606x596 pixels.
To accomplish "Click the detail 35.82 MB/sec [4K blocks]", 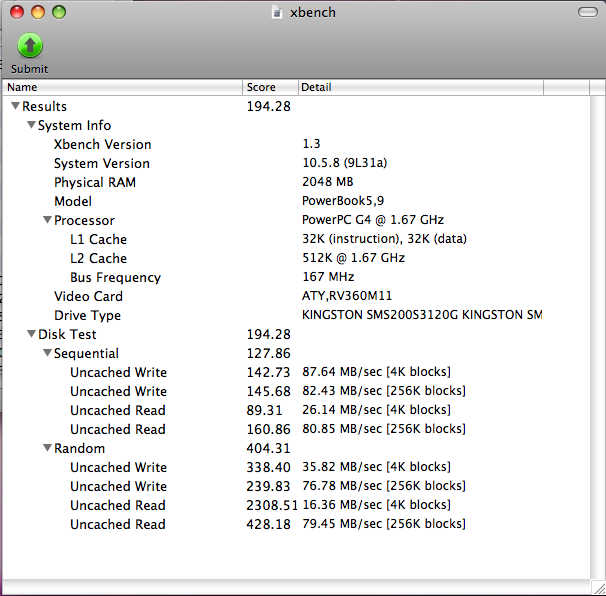I will pyautogui.click(x=376, y=467).
